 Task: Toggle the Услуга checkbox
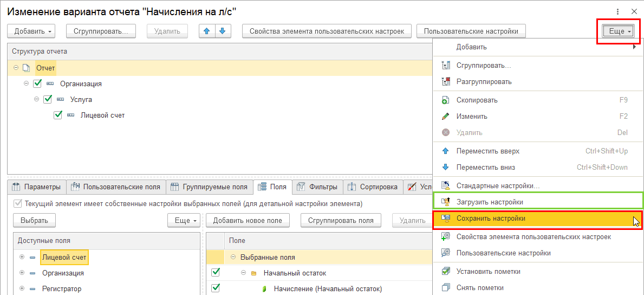48,100
